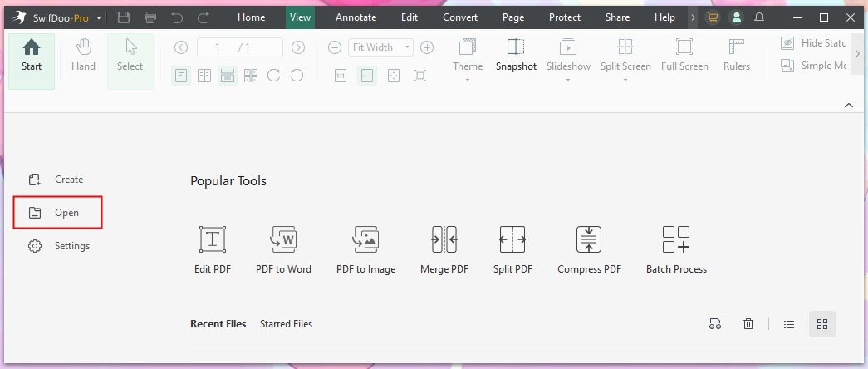Click Create in the left sidebar
This screenshot has width=868, height=369.
click(x=56, y=180)
